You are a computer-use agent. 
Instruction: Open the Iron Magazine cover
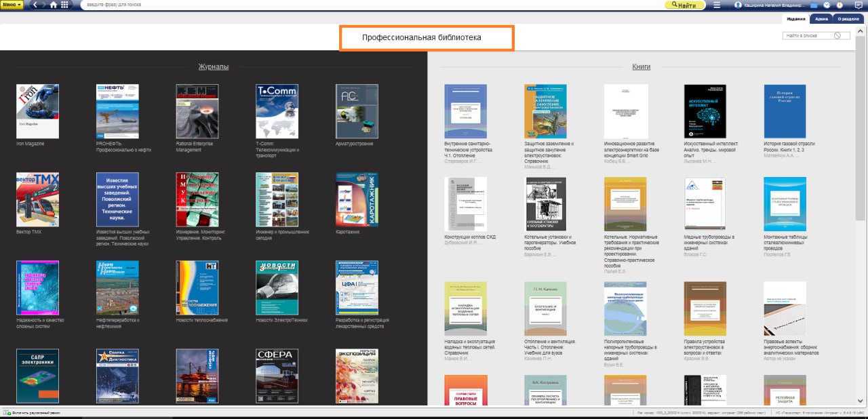(x=37, y=111)
